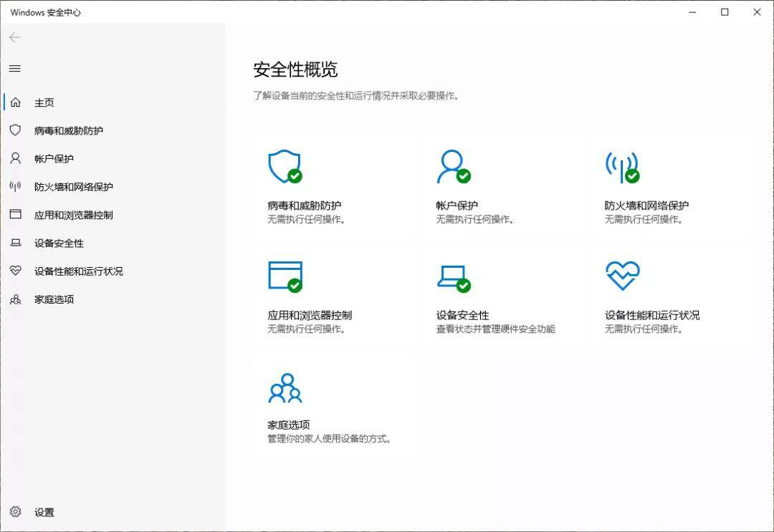Screen dimensions: 774x532
Task: Click the Windows 安全中心 window title text
Action: point(45,12)
